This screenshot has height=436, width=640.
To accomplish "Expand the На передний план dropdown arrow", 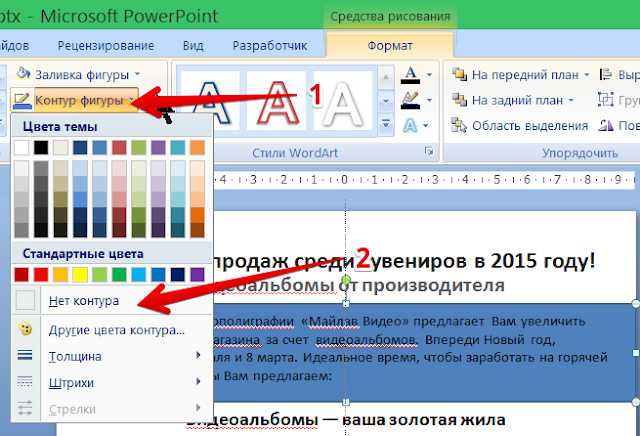I will point(587,75).
